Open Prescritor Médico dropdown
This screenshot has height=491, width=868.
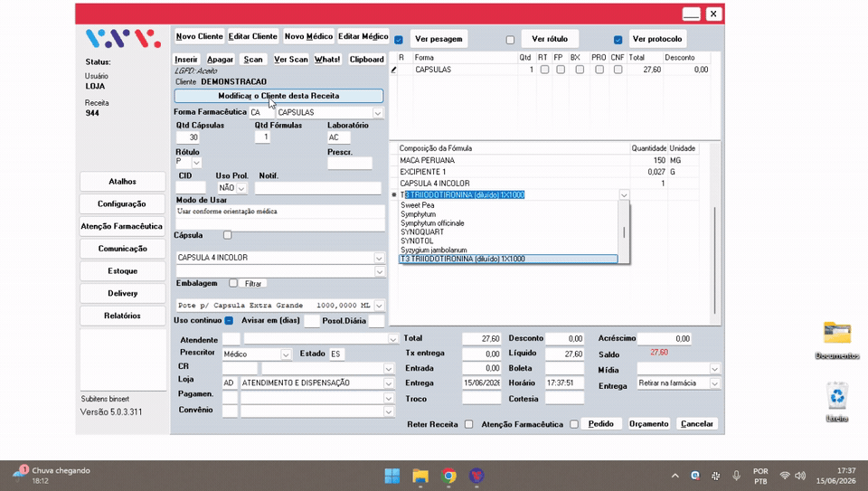pyautogui.click(x=286, y=354)
